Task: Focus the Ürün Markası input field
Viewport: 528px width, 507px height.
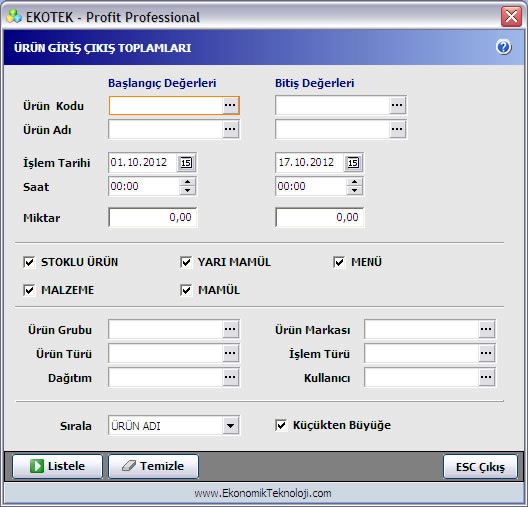Action: click(x=421, y=329)
